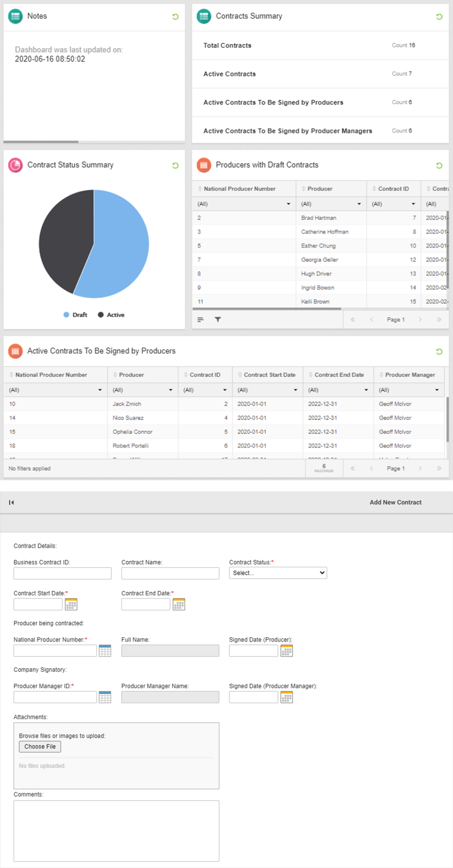The image size is (453, 868).
Task: Refresh the Notes widget
Action: point(175,17)
